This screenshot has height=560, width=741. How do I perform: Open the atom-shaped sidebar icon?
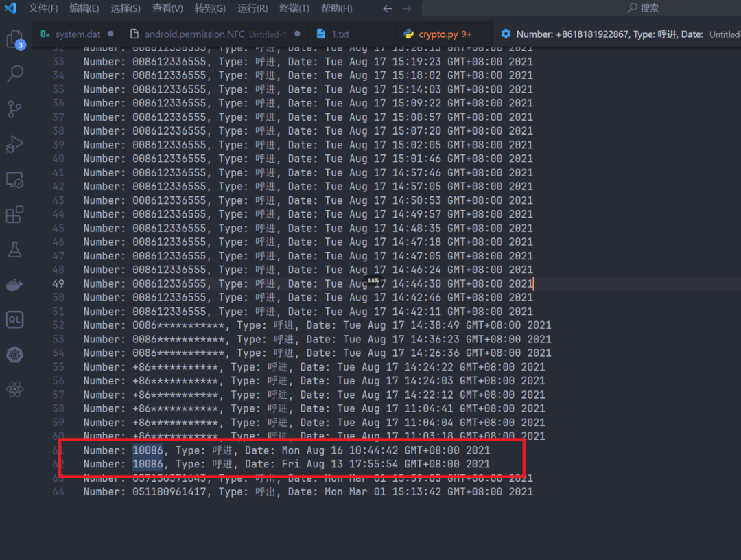[14, 389]
